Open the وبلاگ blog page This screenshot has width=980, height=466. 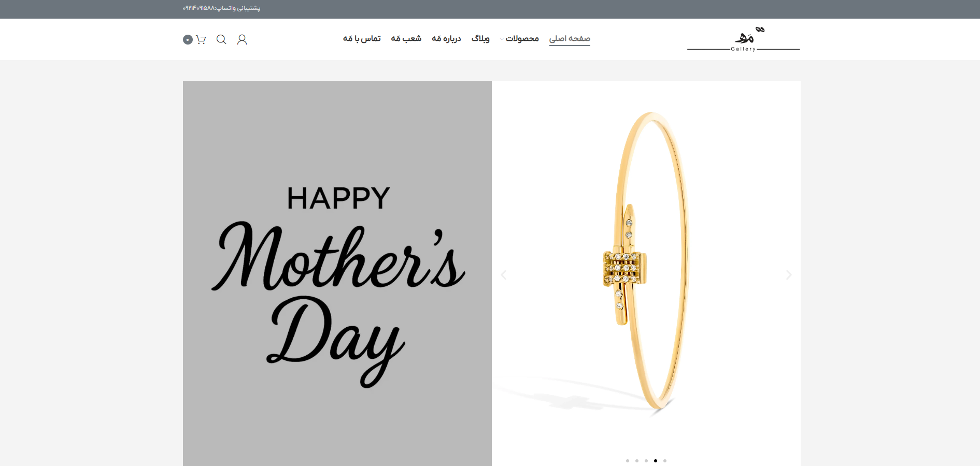[x=480, y=39]
